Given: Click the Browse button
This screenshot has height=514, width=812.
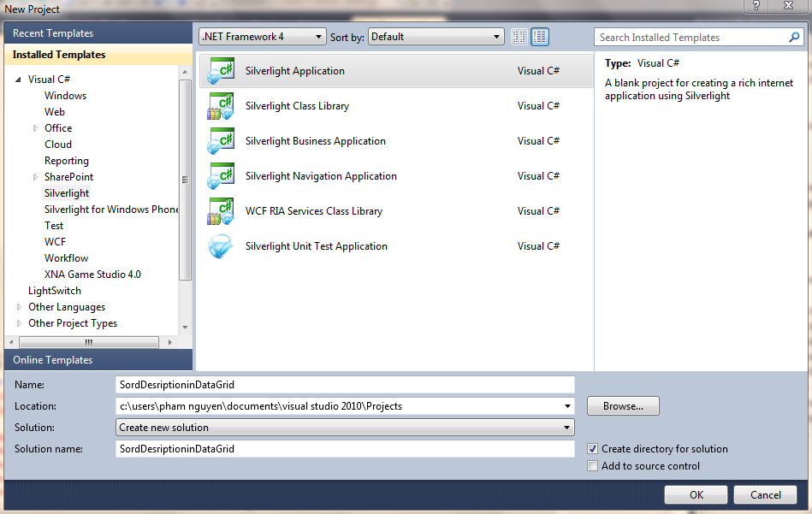Looking at the screenshot, I should point(623,406).
